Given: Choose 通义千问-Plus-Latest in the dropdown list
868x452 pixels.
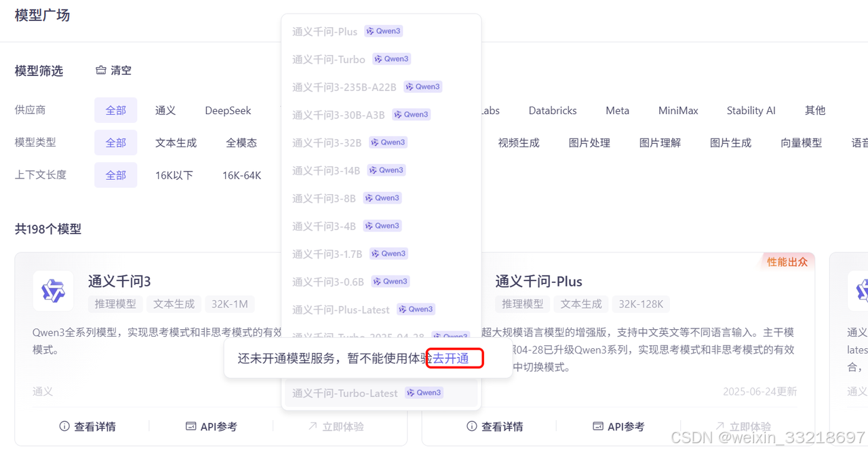Looking at the screenshot, I should pyautogui.click(x=381, y=309).
